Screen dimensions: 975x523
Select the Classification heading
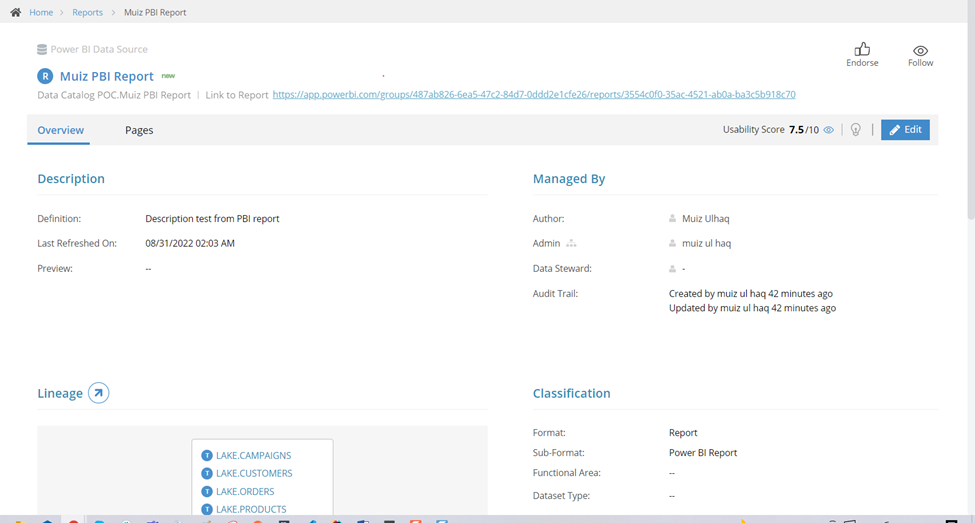point(571,393)
